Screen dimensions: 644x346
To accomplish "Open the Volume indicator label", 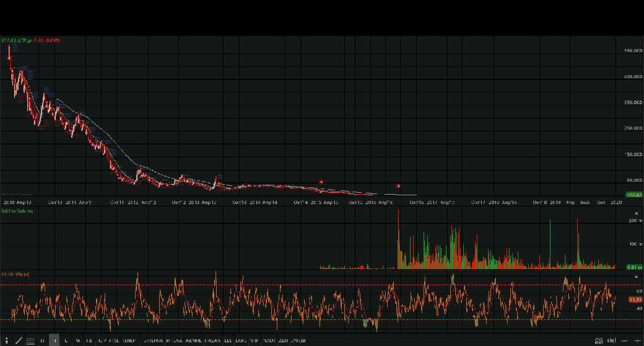I will [x=17, y=211].
